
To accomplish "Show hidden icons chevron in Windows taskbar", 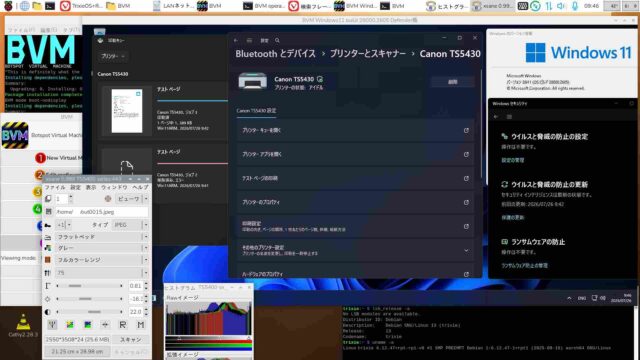I will (x=569, y=298).
